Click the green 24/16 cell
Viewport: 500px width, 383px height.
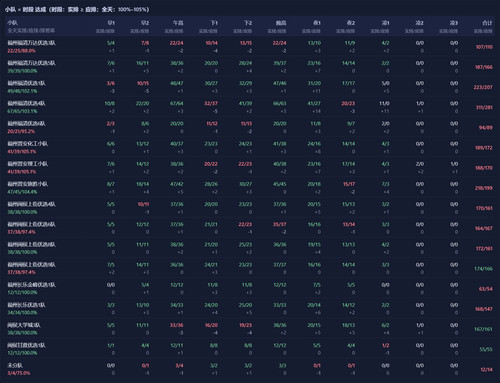coord(314,144)
